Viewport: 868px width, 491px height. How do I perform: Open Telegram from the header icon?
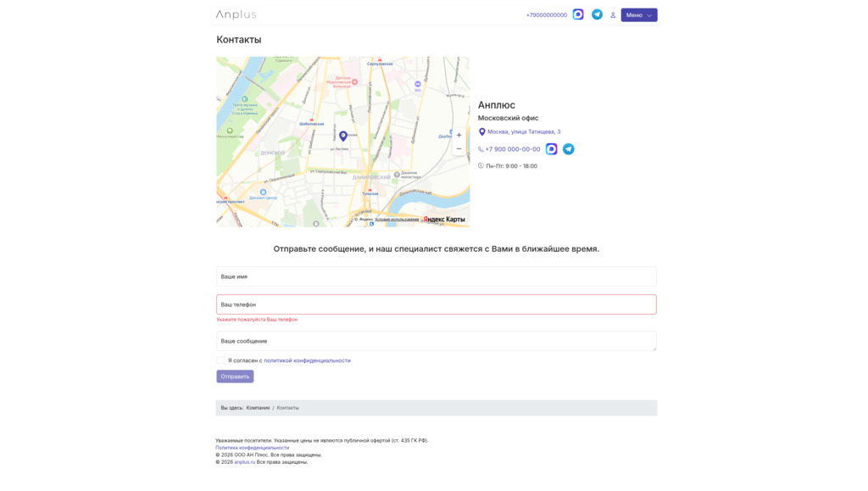pos(597,14)
